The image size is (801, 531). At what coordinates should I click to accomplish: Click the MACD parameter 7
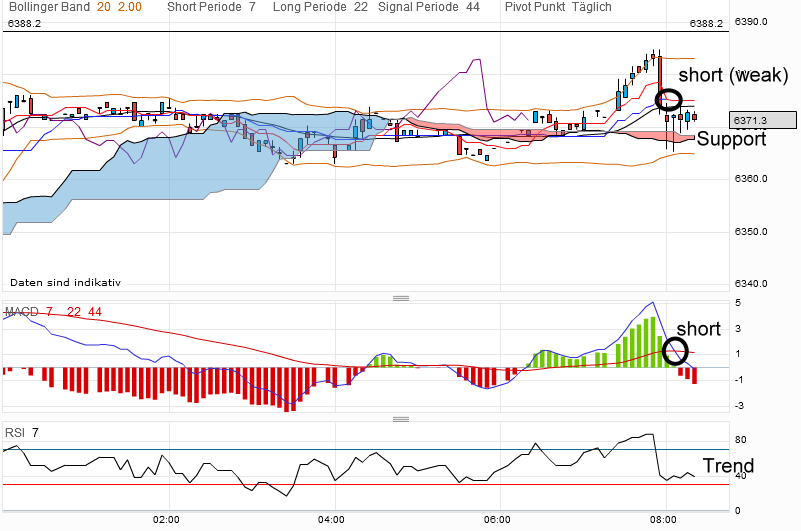49,312
